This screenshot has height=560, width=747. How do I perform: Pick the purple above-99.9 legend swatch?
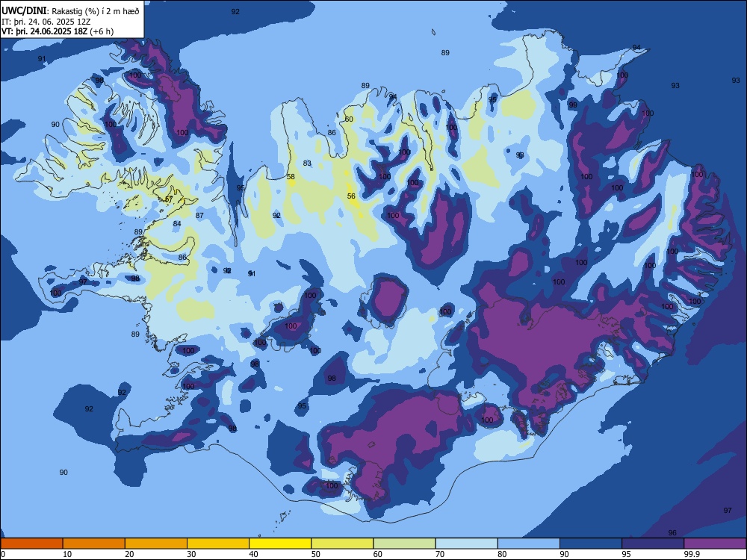[x=715, y=544]
